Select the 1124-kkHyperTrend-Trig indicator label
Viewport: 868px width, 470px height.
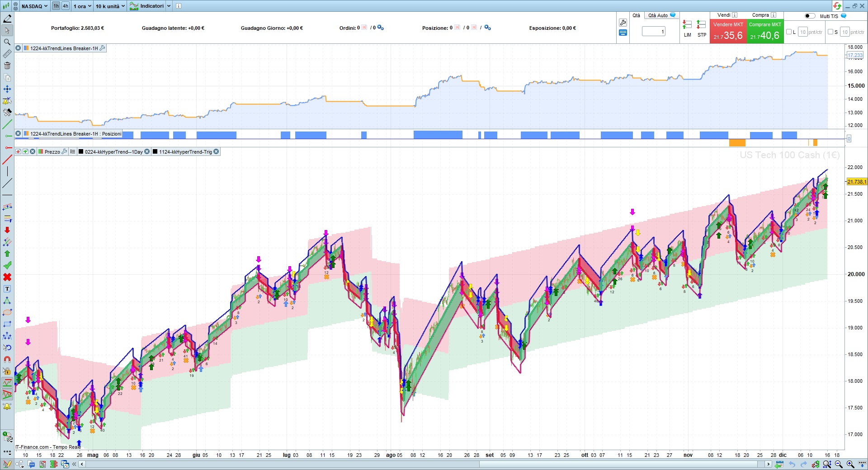tap(185, 152)
